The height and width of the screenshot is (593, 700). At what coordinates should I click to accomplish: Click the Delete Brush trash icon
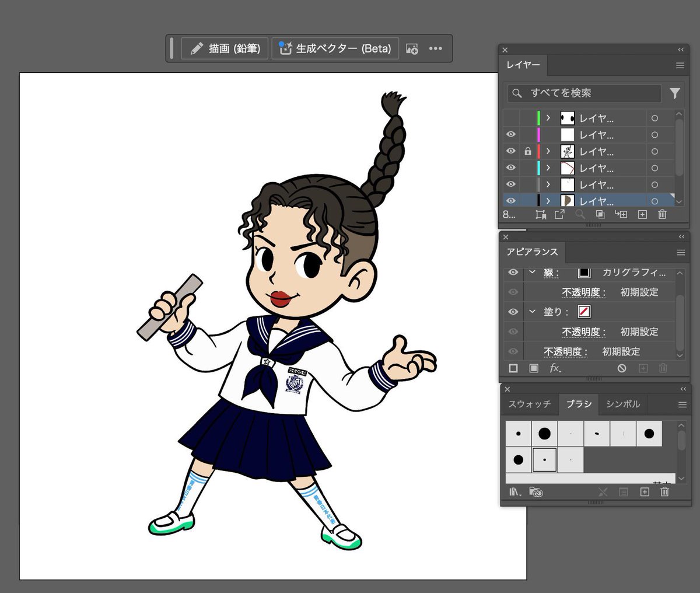[x=664, y=492]
